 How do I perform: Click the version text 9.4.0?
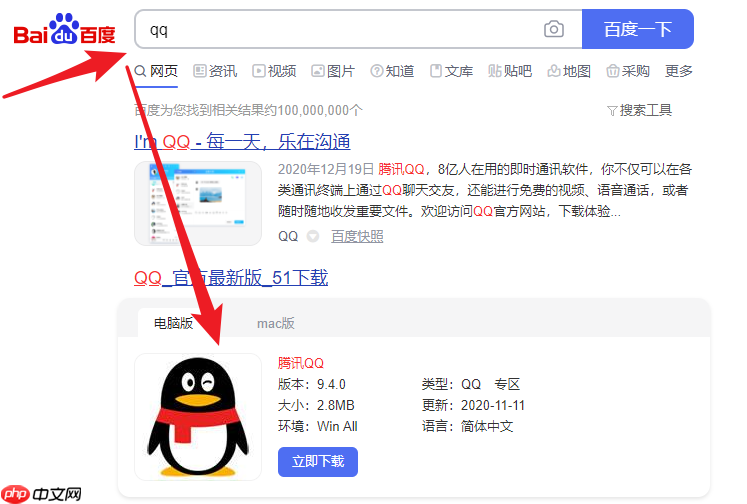331,384
